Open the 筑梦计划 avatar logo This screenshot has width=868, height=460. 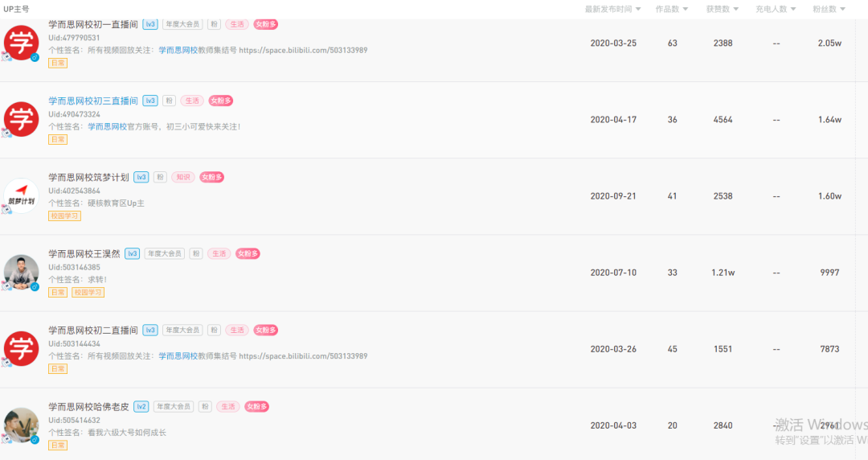point(21,195)
